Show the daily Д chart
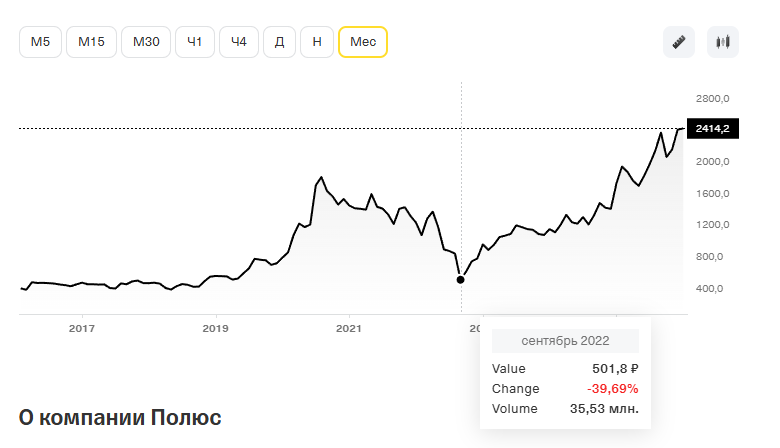 click(279, 42)
